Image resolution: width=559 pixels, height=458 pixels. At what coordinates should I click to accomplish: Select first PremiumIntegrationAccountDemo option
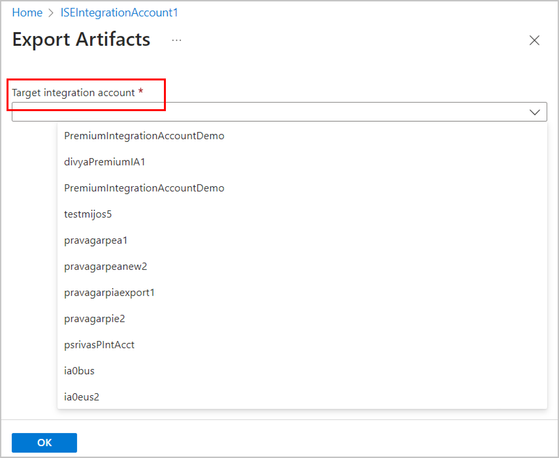302,136
